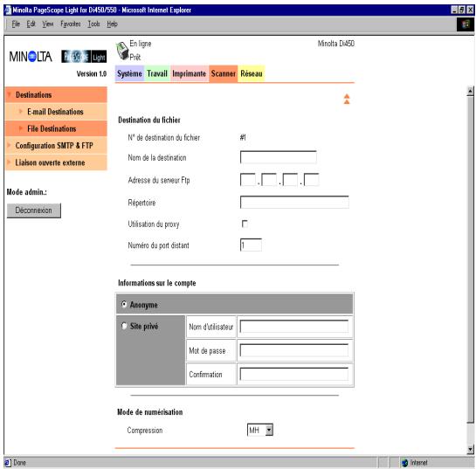The image size is (476, 469).
Task: Click the Mot de passe field
Action: (x=294, y=350)
